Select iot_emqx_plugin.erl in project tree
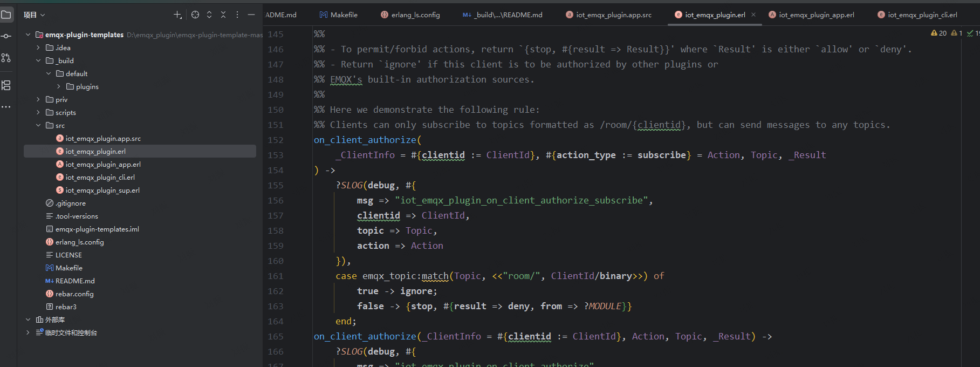The width and height of the screenshot is (980, 367). (95, 151)
